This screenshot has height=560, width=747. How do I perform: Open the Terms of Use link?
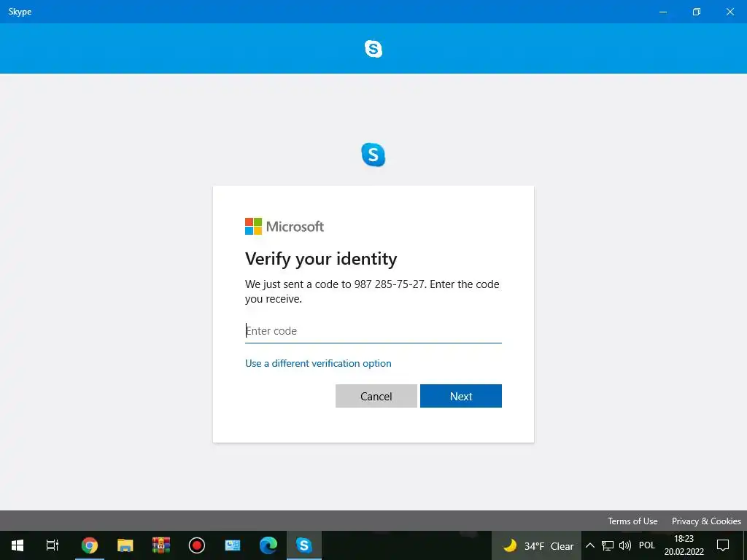pyautogui.click(x=632, y=521)
